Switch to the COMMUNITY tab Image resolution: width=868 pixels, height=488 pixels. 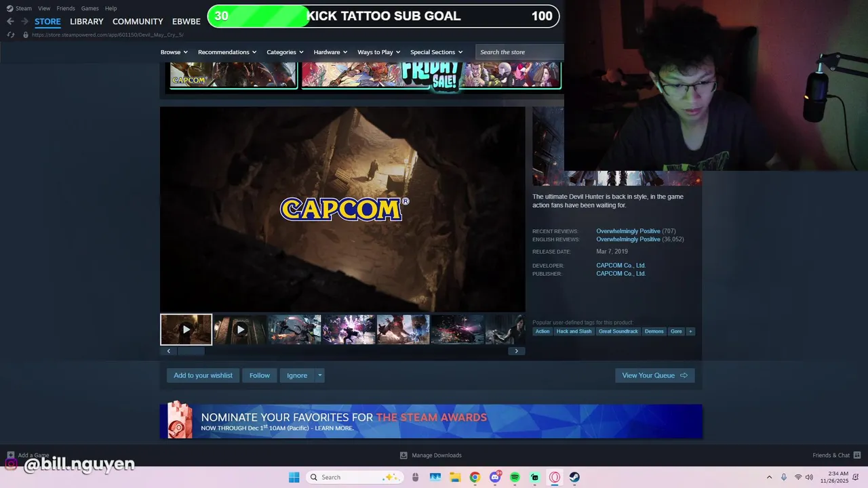click(138, 22)
